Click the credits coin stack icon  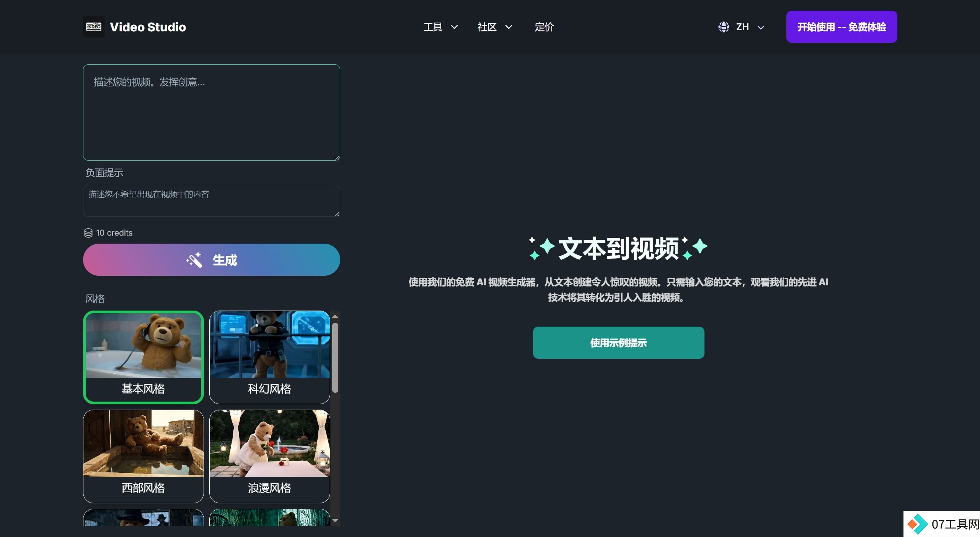tap(88, 233)
